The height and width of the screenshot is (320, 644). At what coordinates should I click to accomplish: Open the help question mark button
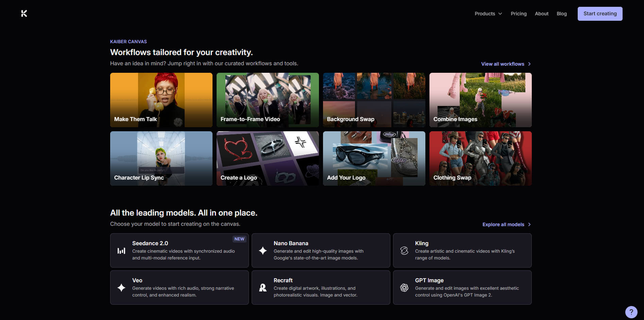pos(631,312)
